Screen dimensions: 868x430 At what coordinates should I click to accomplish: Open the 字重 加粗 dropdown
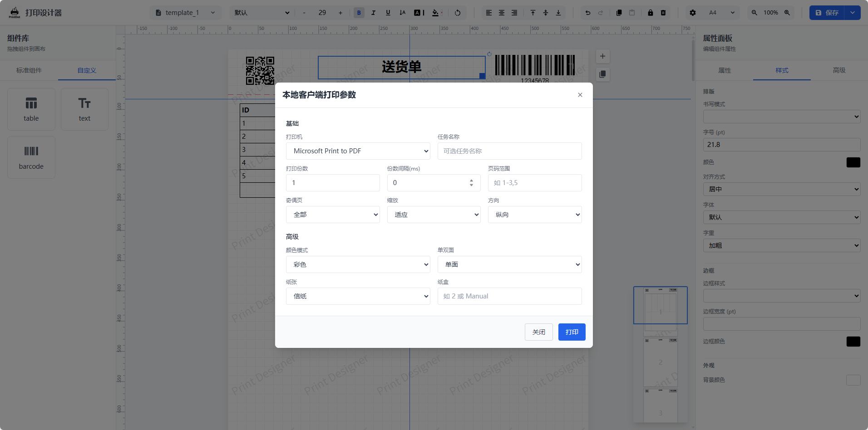pos(782,245)
